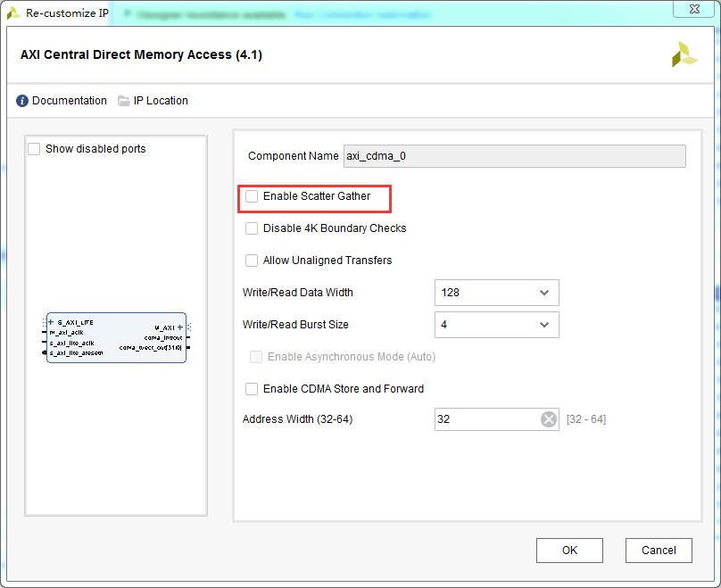Click the Address Width (32-64) label
The width and height of the screenshot is (721, 588).
297,419
